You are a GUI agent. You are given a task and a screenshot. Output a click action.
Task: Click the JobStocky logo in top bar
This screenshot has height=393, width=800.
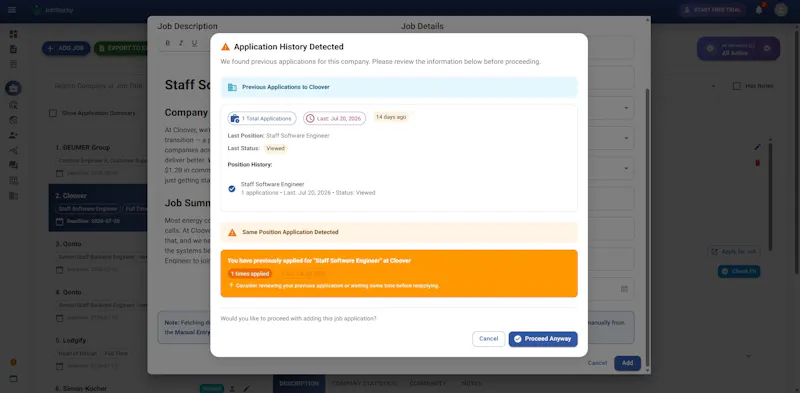click(53, 10)
